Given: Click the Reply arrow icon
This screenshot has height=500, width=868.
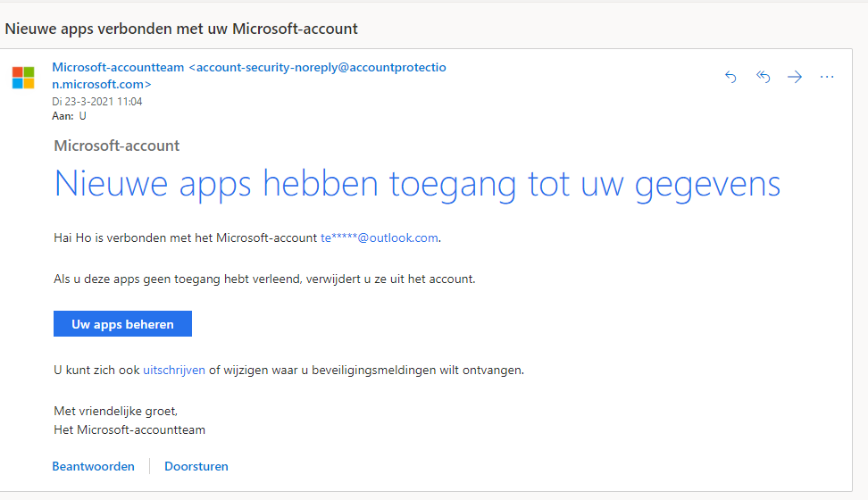Looking at the screenshot, I should click(x=730, y=77).
